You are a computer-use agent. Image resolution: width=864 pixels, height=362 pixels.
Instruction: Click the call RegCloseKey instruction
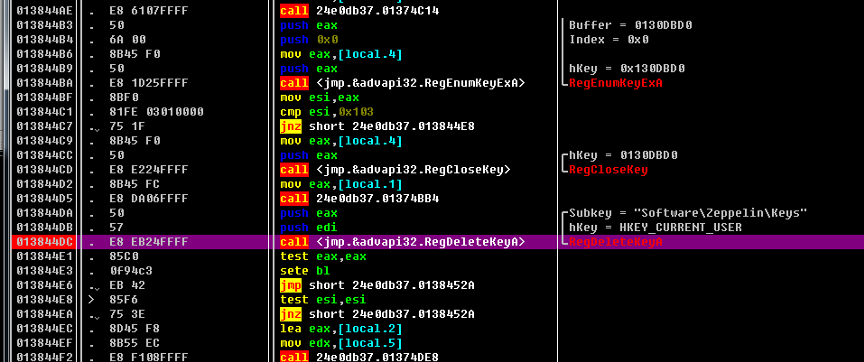(x=395, y=170)
